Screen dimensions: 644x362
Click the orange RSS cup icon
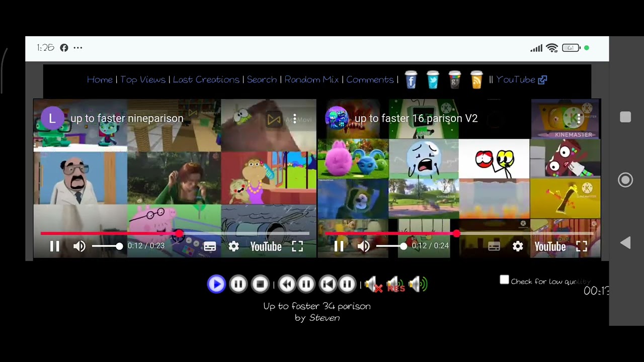pyautogui.click(x=476, y=79)
